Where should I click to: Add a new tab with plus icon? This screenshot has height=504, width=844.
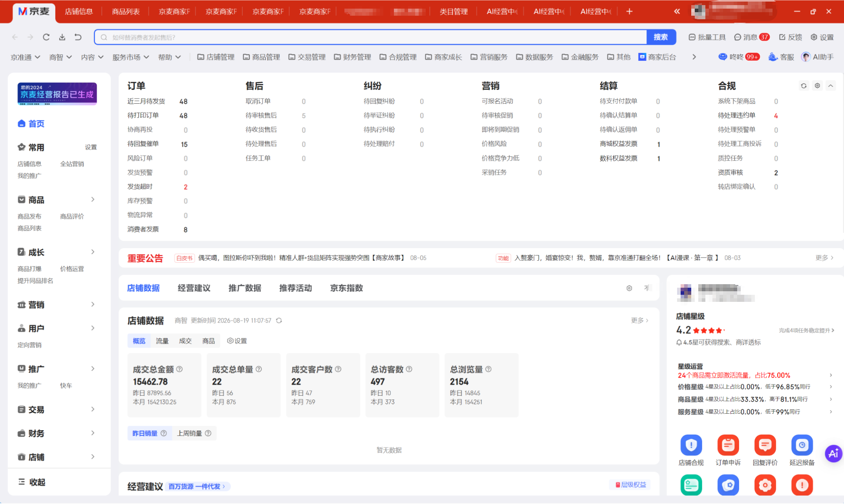[629, 11]
